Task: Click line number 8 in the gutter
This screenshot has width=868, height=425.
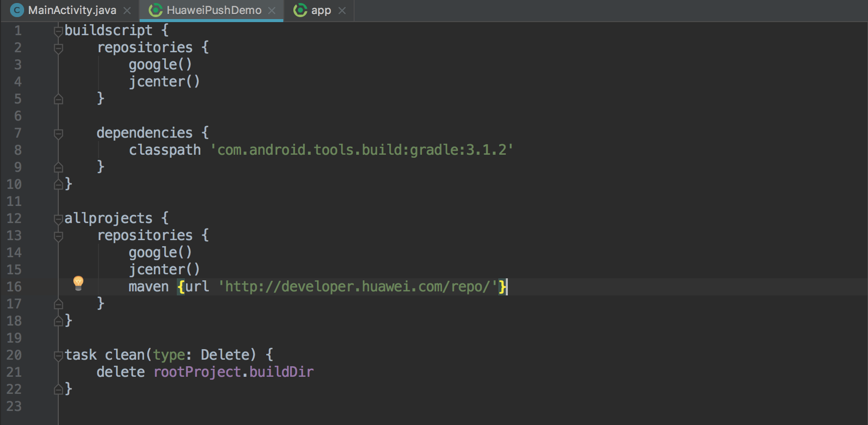Action: coord(18,150)
